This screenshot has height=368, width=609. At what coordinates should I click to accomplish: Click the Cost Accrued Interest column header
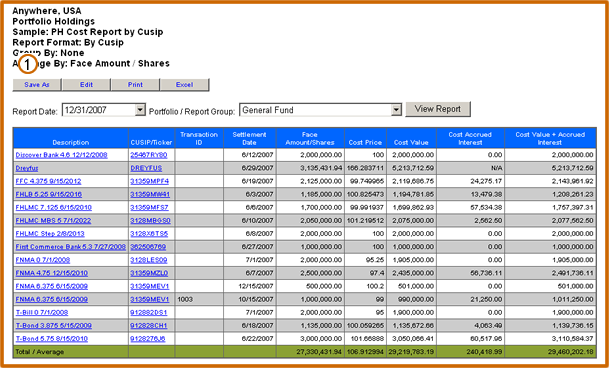470,138
